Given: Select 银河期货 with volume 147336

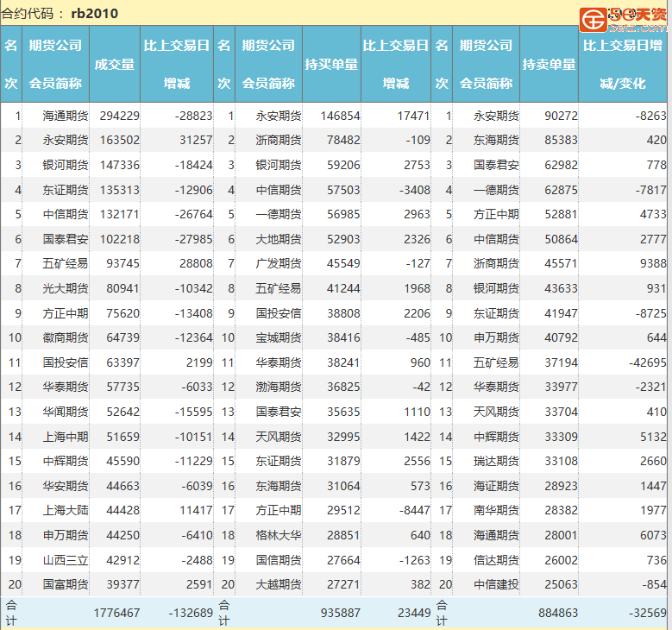Looking at the screenshot, I should click(66, 165).
